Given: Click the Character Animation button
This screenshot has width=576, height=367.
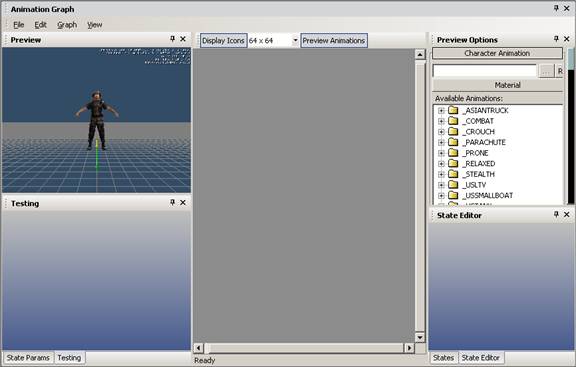Looking at the screenshot, I should (497, 53).
